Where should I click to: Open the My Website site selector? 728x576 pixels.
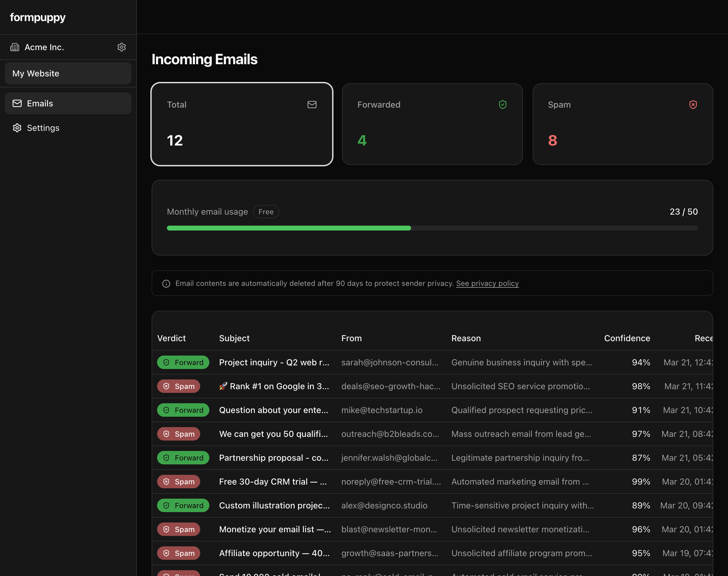tap(68, 73)
